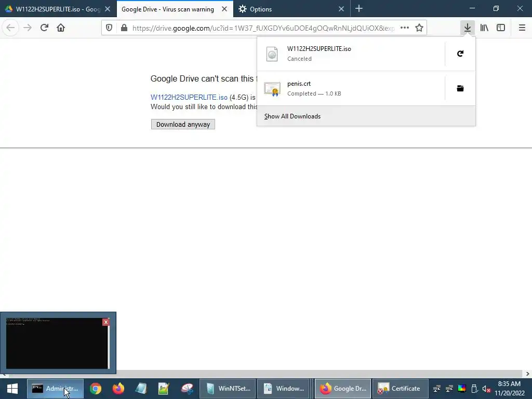Click the horizontal scrollbar track
532x399 pixels.
pyautogui.click(x=264, y=374)
